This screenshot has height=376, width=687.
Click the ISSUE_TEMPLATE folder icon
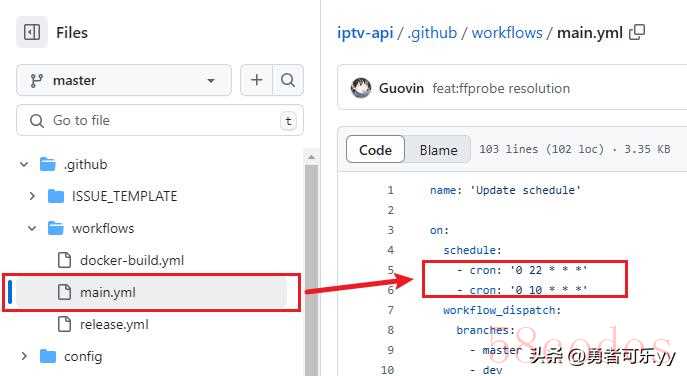tap(56, 196)
